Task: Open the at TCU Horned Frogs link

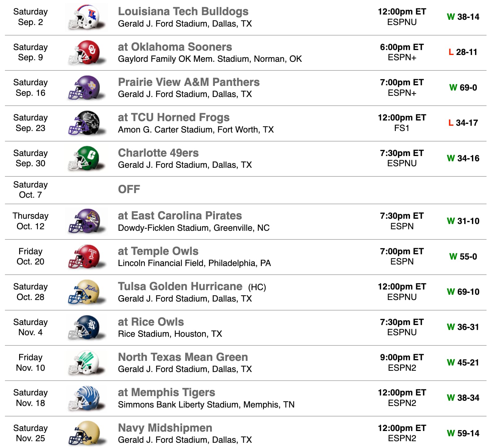Action: [173, 117]
